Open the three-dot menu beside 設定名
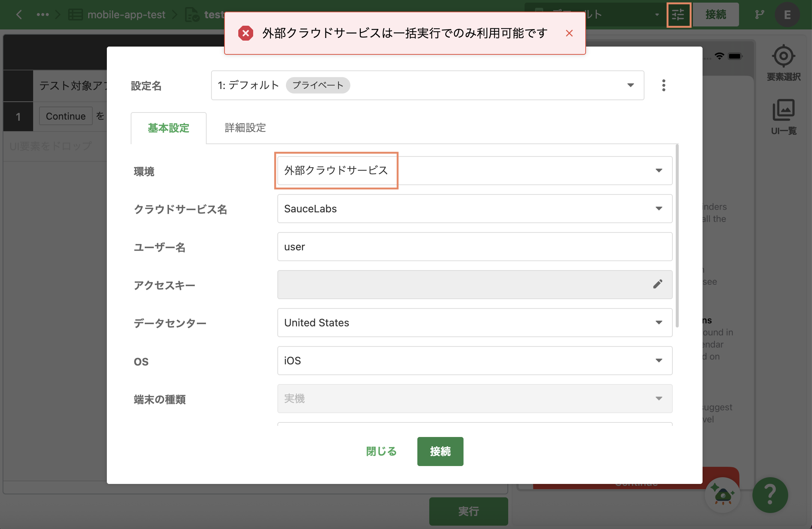Viewport: 812px width, 529px height. [663, 85]
